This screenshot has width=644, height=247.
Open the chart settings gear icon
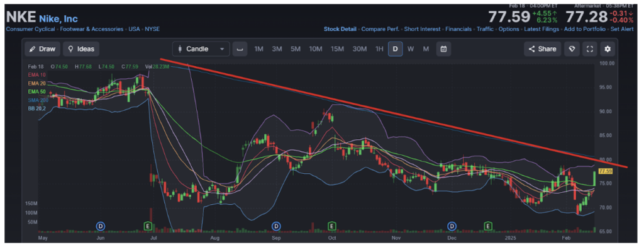(608, 49)
